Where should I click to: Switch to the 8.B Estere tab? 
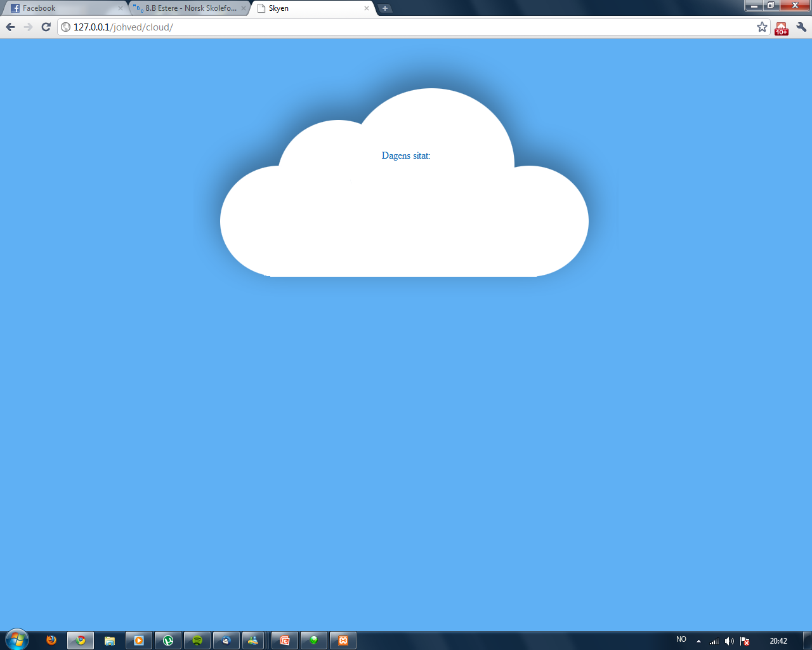point(187,8)
